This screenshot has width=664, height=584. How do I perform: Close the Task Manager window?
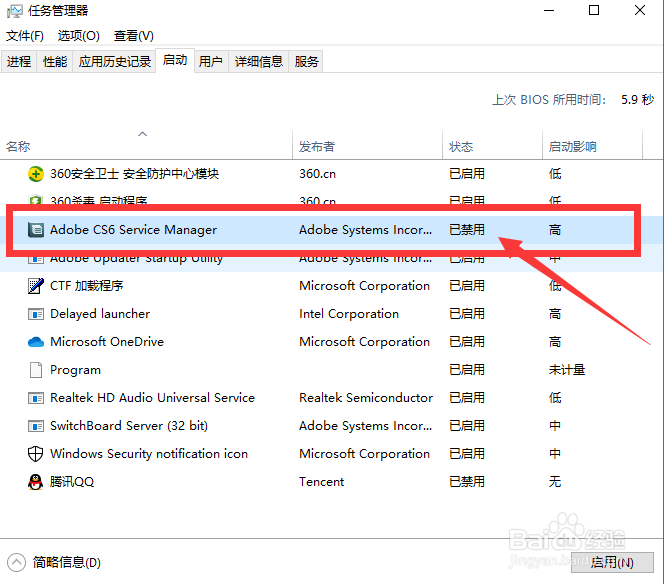640,10
